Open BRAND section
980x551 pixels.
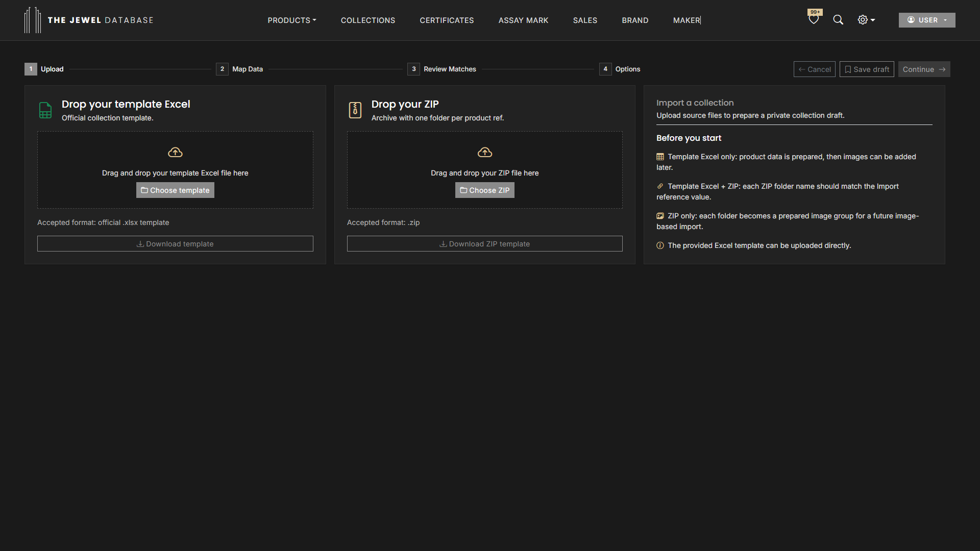[635, 20]
